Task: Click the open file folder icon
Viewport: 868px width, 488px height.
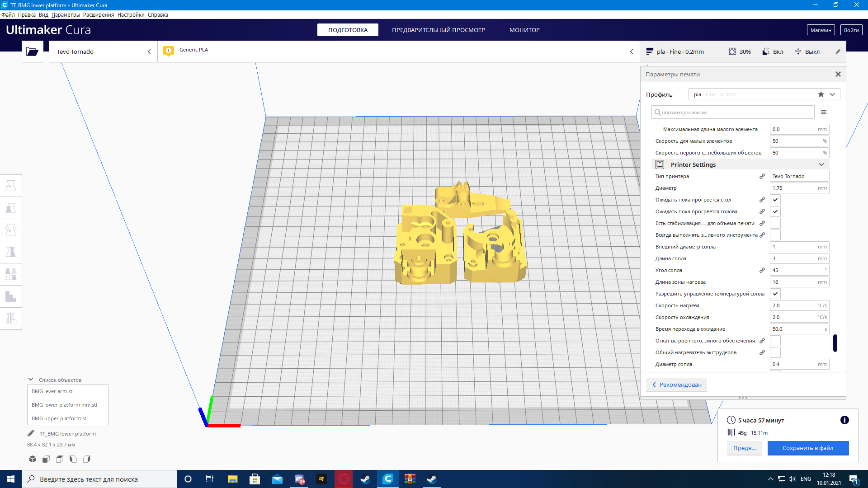Action: tap(32, 52)
